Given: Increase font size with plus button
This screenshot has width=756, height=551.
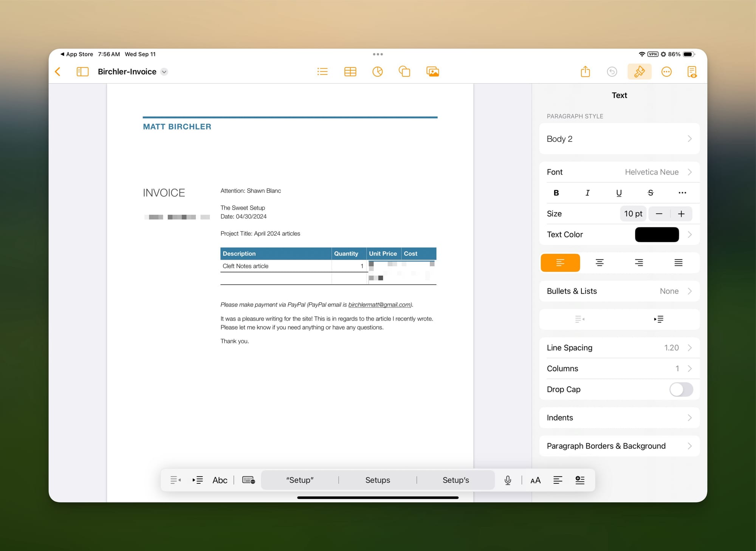Looking at the screenshot, I should 681,214.
